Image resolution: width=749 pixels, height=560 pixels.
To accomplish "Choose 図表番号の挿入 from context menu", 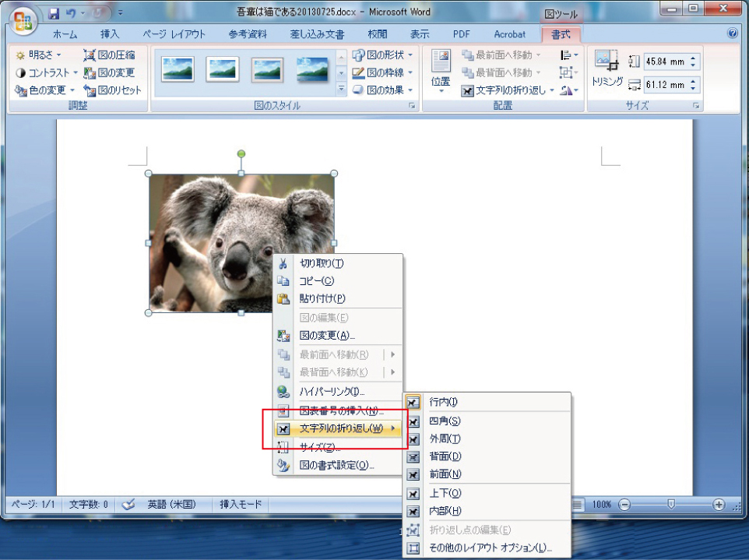I will pyautogui.click(x=338, y=410).
